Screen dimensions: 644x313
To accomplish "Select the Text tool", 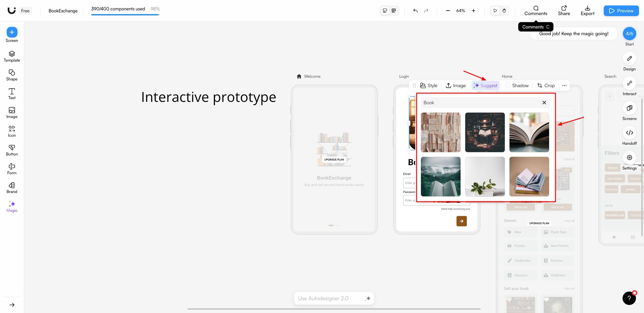I will [x=12, y=94].
